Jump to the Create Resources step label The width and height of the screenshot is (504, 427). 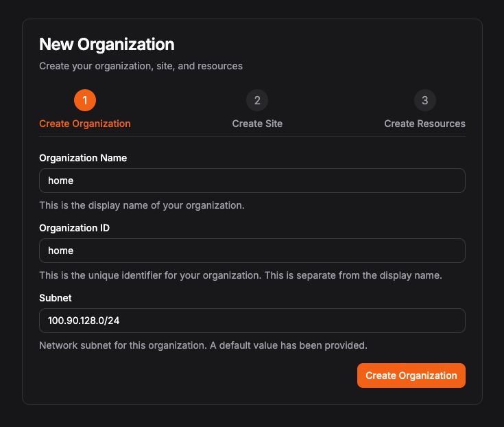pyautogui.click(x=424, y=124)
